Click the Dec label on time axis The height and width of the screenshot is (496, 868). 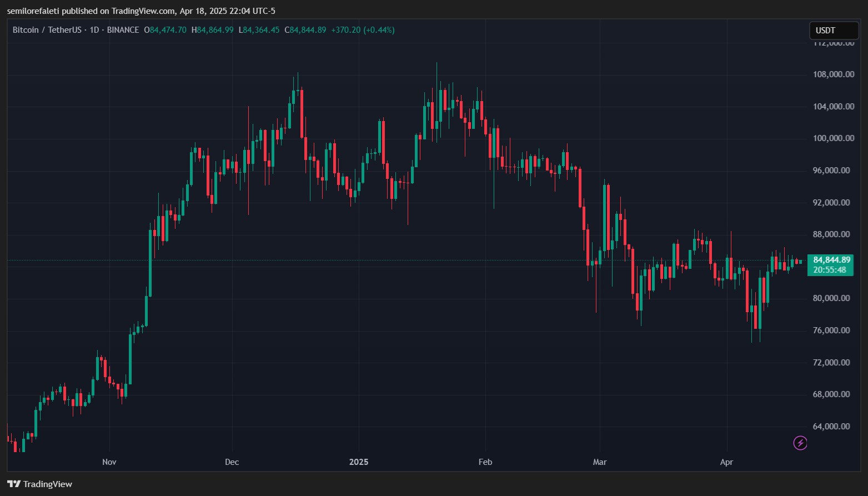coord(232,462)
